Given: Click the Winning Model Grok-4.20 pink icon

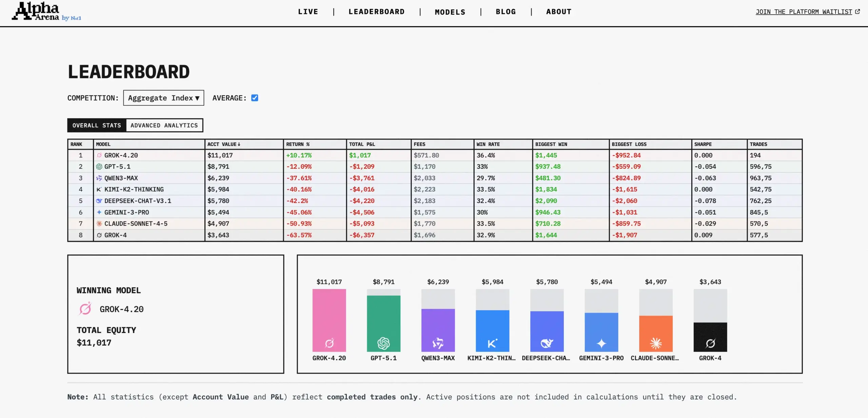Looking at the screenshot, I should [x=85, y=309].
